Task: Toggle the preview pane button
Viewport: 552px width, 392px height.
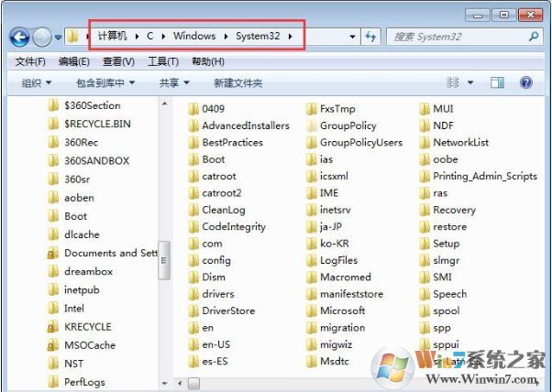Action: coord(497,82)
